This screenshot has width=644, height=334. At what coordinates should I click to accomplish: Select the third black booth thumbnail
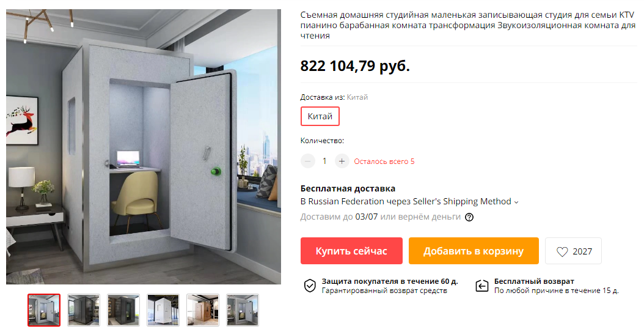click(x=123, y=310)
